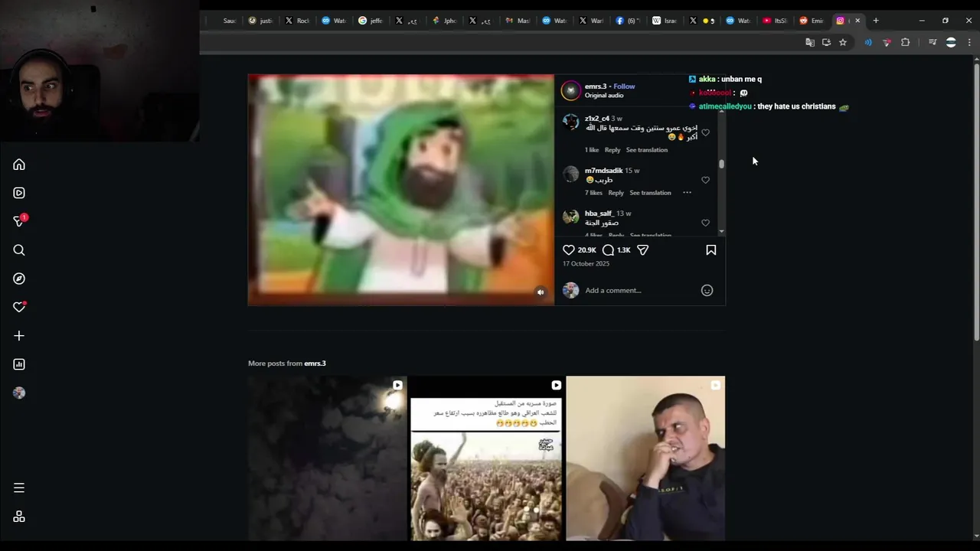The height and width of the screenshot is (551, 980).
Task: Switch to the Israe Wikipedia tab
Action: click(x=665, y=21)
